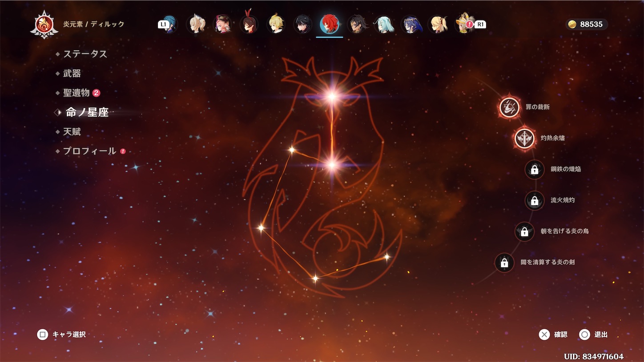Click the Pyro element emblem
Viewport: 644px width, 362px height.
point(44,25)
